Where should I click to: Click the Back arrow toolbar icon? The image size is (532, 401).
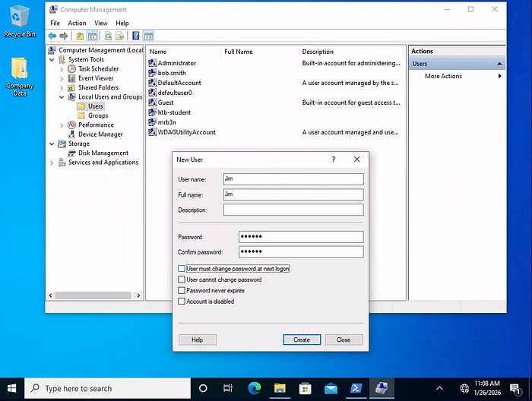coord(52,36)
